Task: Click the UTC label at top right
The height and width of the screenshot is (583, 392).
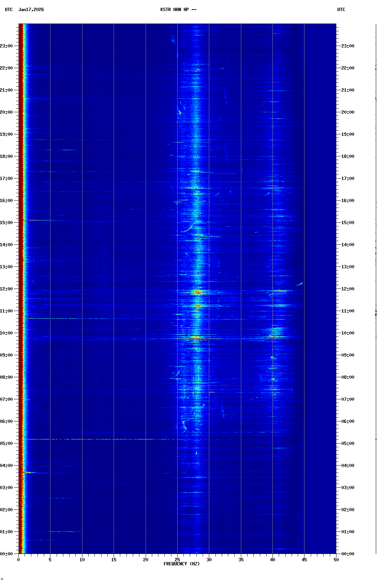Action: point(341,10)
